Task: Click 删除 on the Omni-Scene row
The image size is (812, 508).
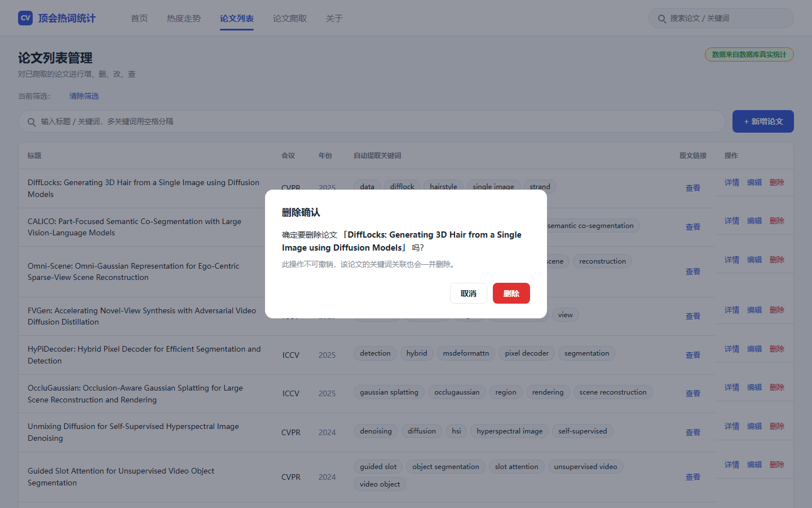Action: pos(777,260)
